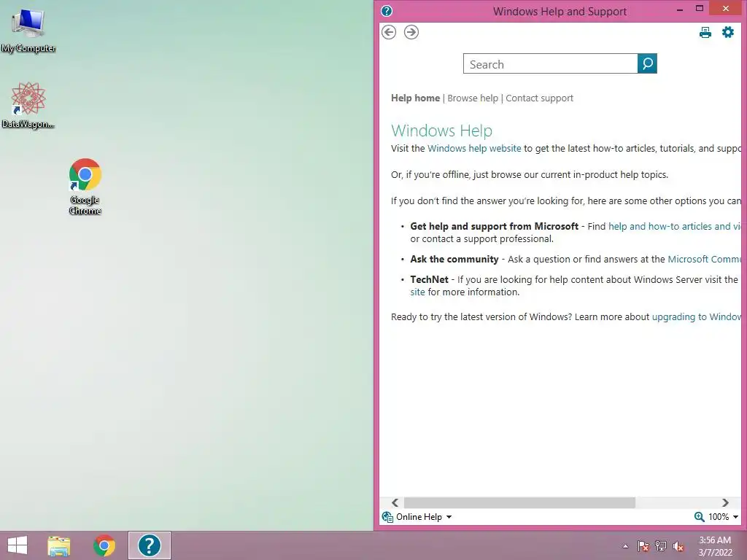Click the horizontal scrollbar thumb
747x560 pixels.
click(x=519, y=503)
